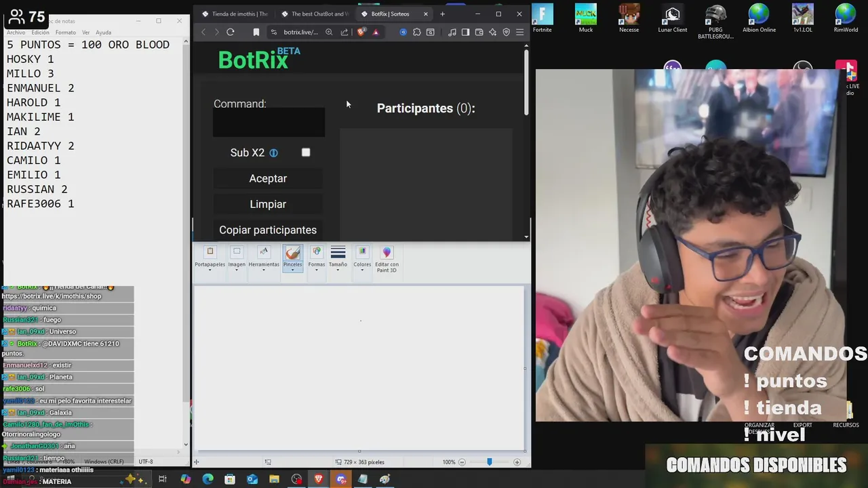Toggle the browser sidebar panel icon
Viewport: 868px width, 488px height.
coord(465,32)
